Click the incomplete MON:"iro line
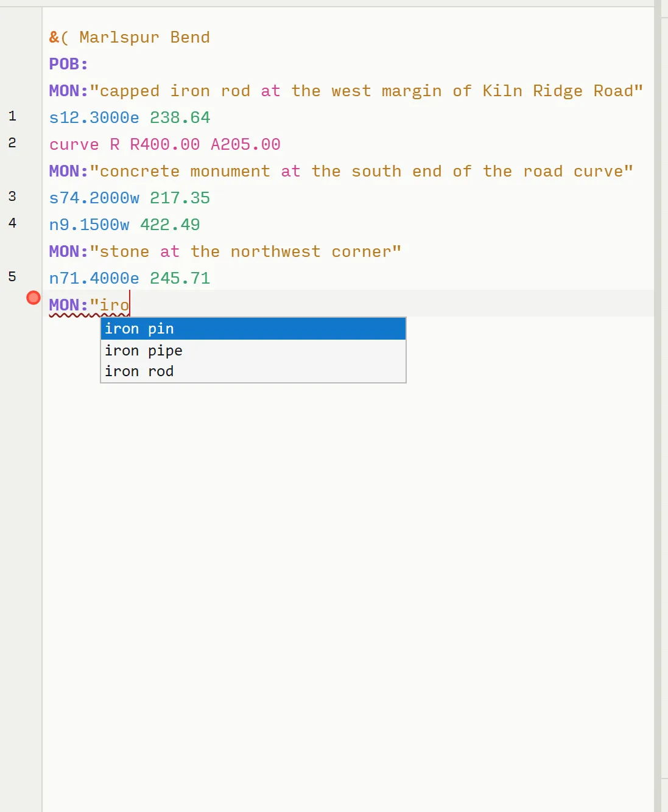Viewport: 668px width, 812px height. point(89,305)
